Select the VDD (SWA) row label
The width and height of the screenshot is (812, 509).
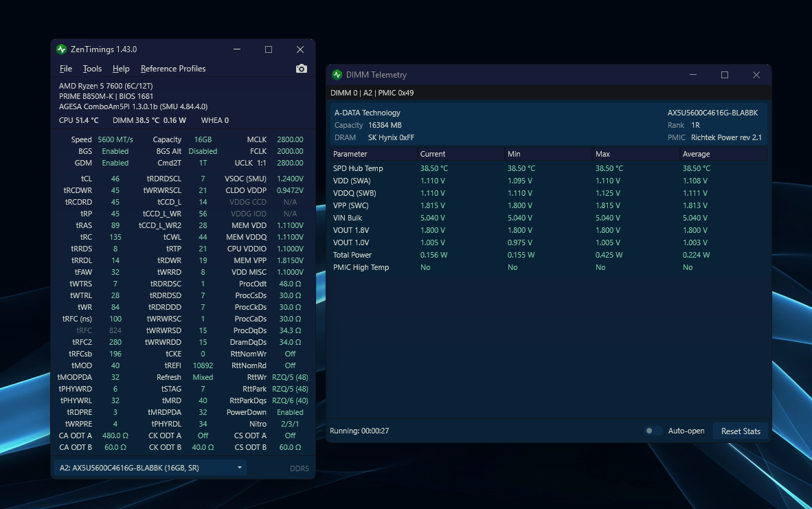pos(352,181)
